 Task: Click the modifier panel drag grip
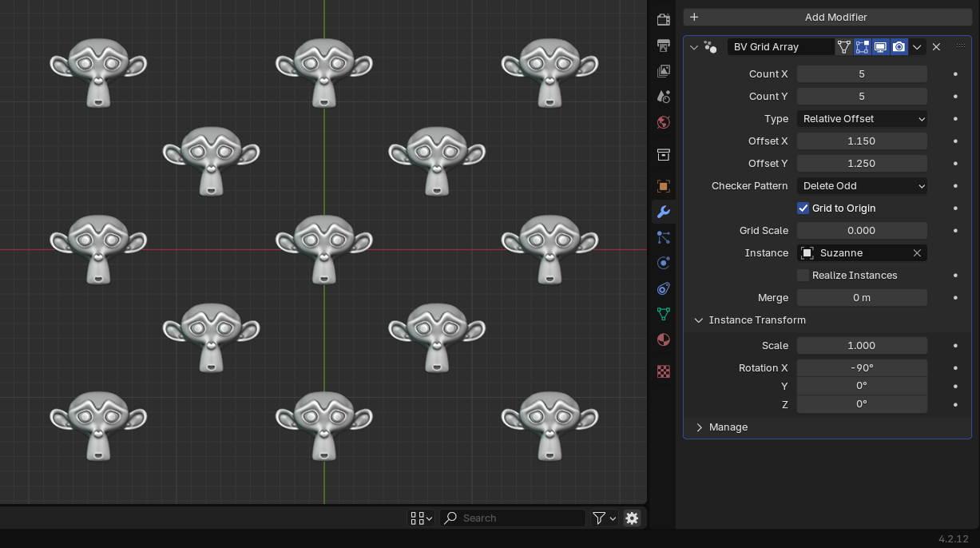(x=960, y=47)
